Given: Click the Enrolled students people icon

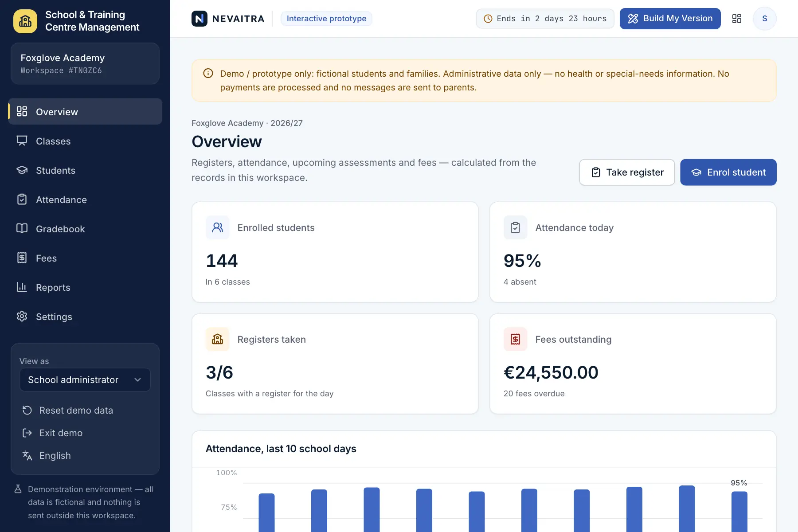Looking at the screenshot, I should click(x=218, y=227).
